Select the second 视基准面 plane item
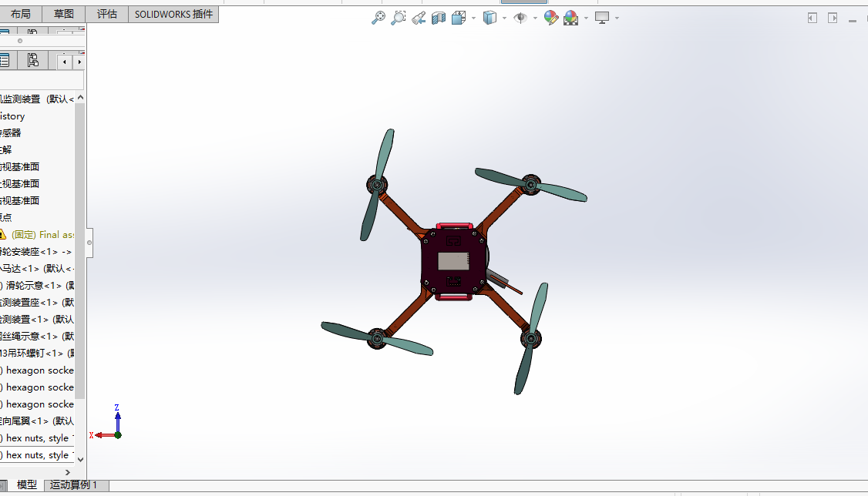The width and height of the screenshot is (868, 496). 20,183
